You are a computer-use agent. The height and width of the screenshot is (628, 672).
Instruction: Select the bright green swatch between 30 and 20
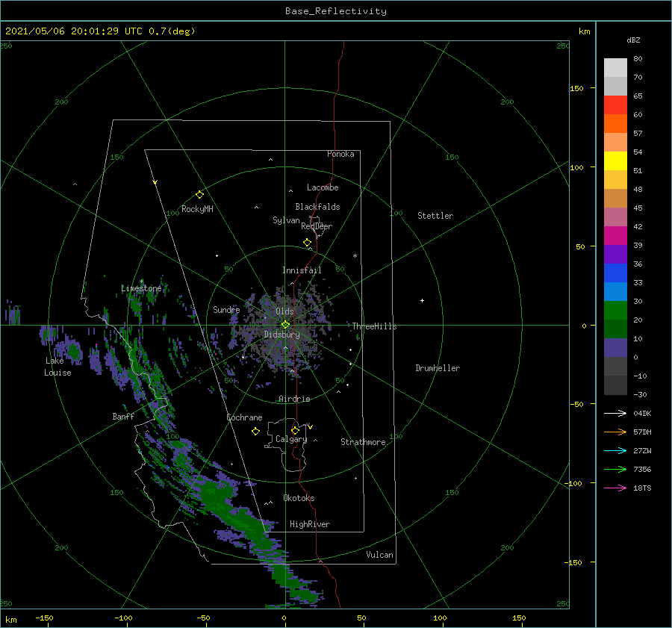coord(615,311)
